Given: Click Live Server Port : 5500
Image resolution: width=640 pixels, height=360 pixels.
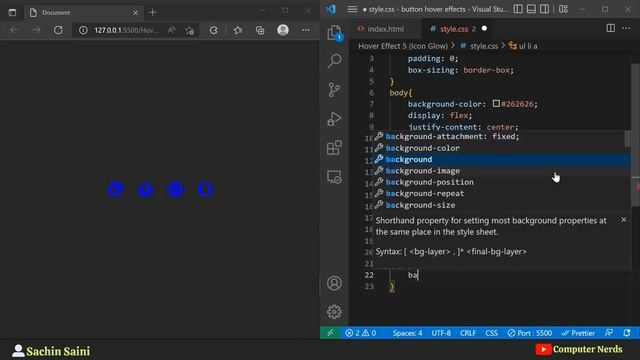Looking at the screenshot, I should pyautogui.click(x=529, y=333).
